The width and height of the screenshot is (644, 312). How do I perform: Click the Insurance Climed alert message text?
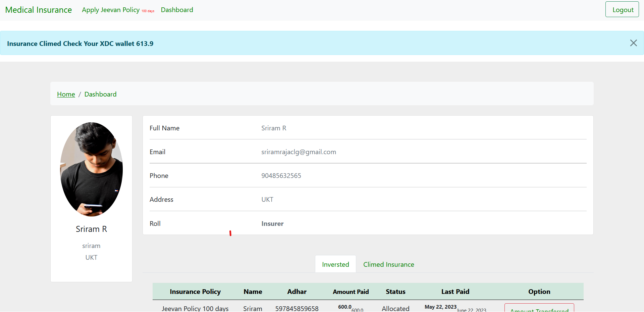80,44
